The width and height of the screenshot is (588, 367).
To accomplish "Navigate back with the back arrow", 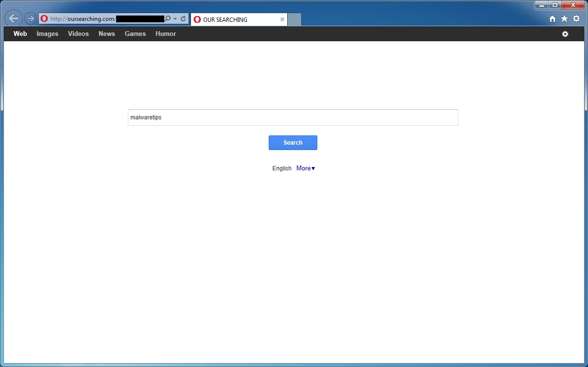I will tap(13, 18).
